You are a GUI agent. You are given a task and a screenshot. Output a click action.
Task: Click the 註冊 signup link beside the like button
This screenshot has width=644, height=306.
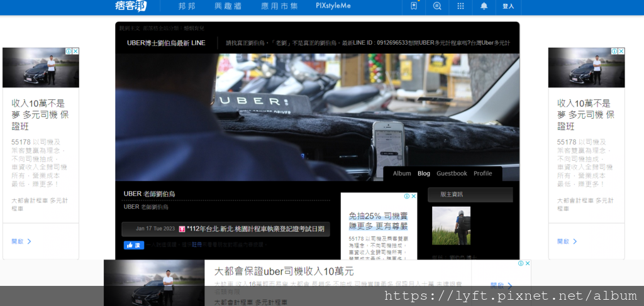(197, 244)
